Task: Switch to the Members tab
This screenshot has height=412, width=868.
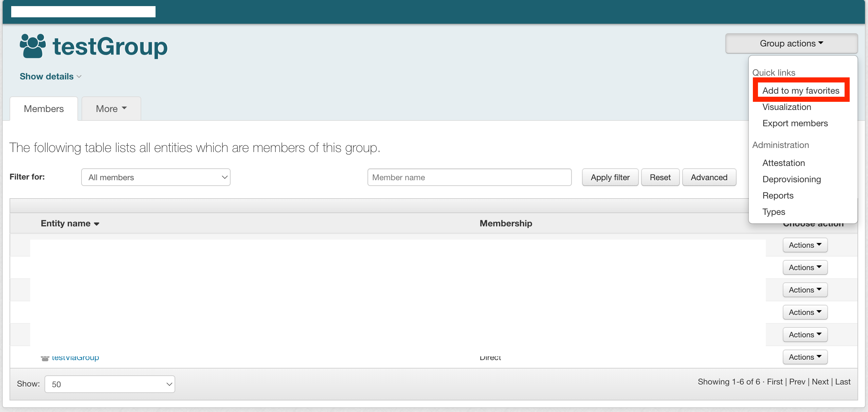Action: coord(44,109)
